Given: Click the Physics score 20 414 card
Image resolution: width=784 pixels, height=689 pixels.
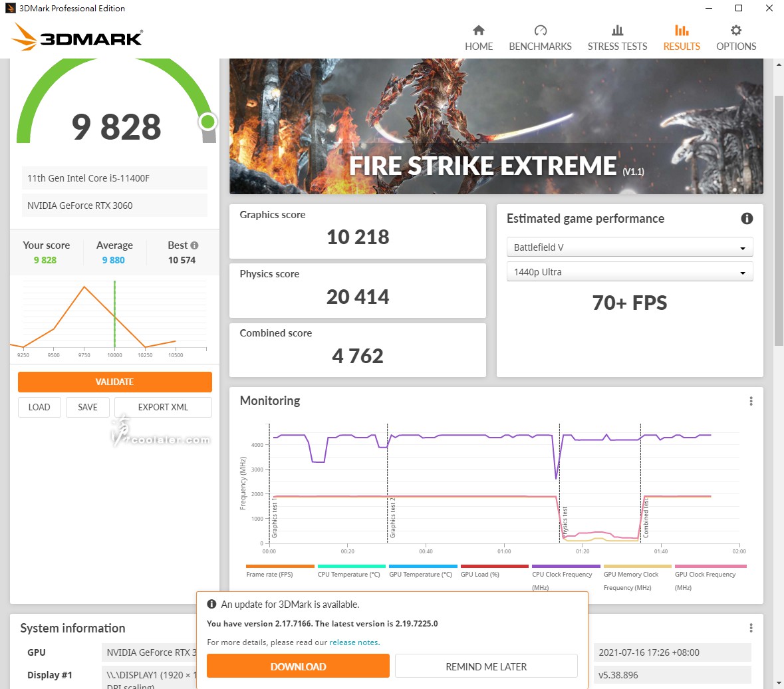Looking at the screenshot, I should click(358, 291).
